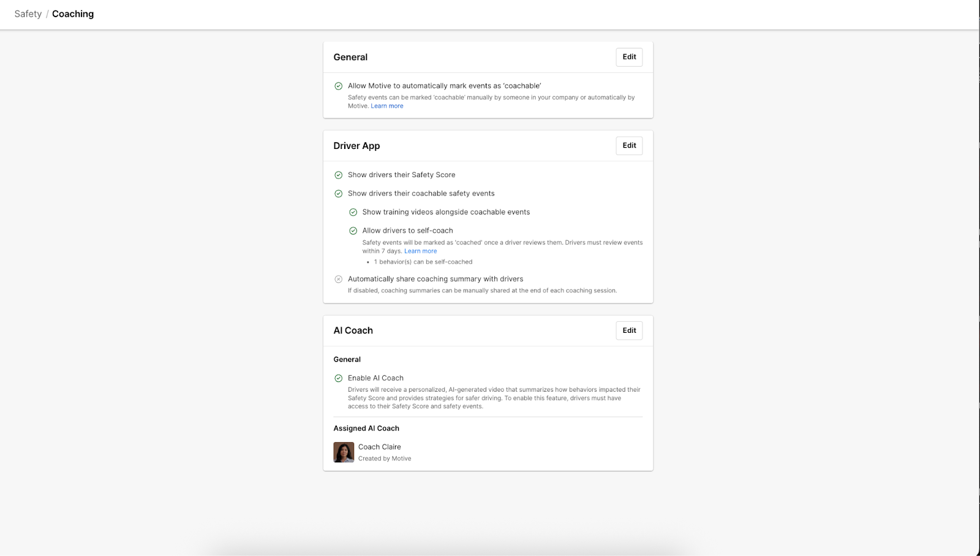980x556 pixels.
Task: Click the Coaching breadcrumb title
Action: pyautogui.click(x=73, y=14)
